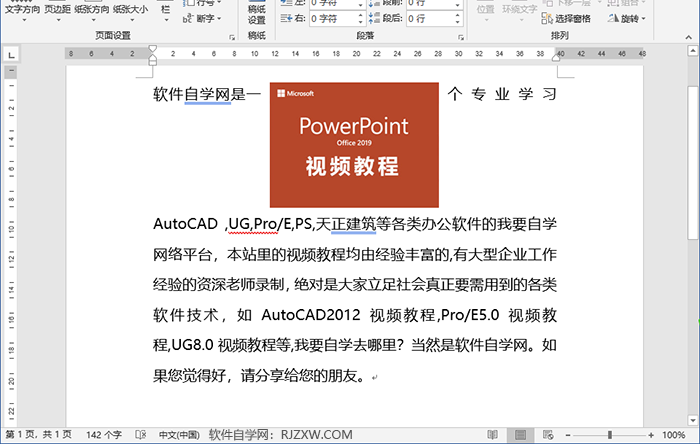Open the 纸张大小 paper size dropdown
The width and height of the screenshot is (700, 444).
pos(130,12)
